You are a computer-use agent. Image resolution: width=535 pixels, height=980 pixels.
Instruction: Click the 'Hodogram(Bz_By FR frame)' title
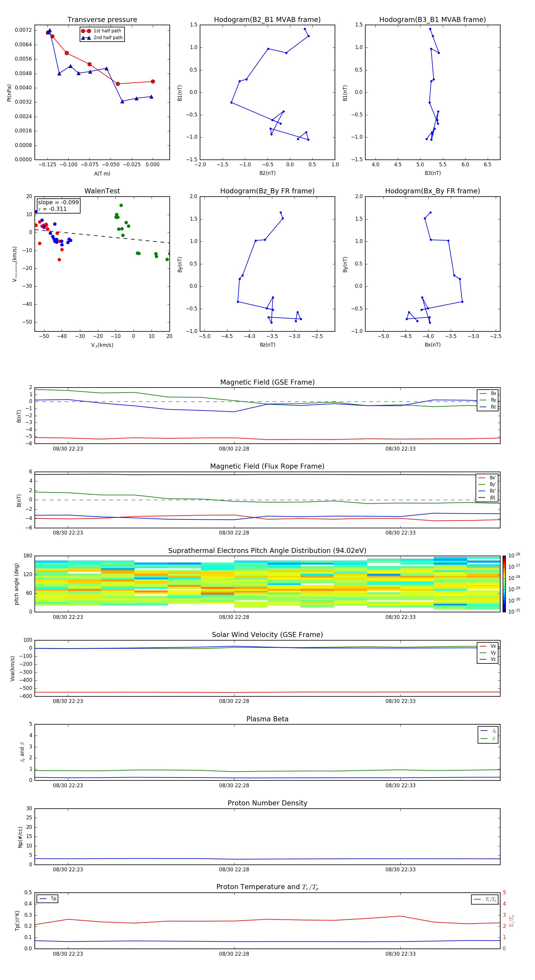coord(267,191)
